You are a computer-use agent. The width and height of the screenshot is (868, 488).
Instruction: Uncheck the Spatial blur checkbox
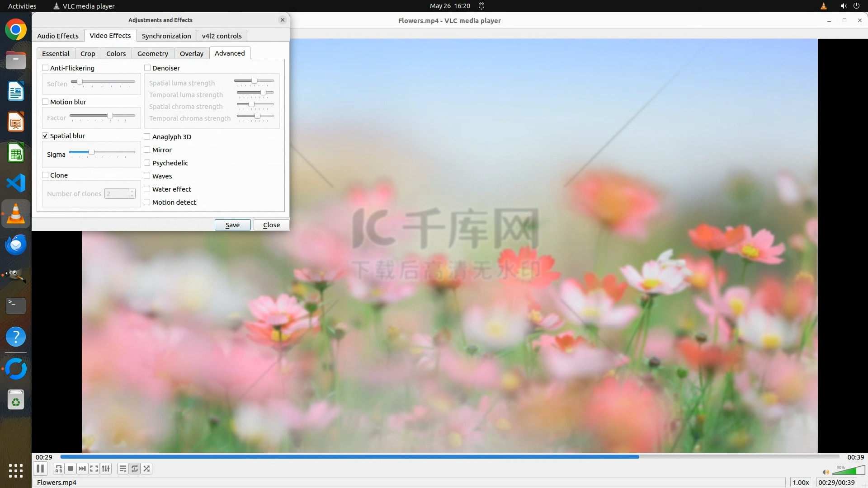pyautogui.click(x=45, y=136)
